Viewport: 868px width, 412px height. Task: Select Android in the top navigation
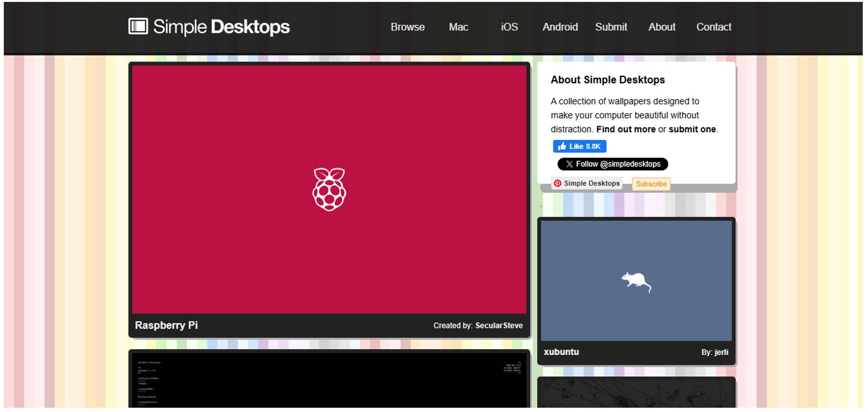[x=560, y=27]
